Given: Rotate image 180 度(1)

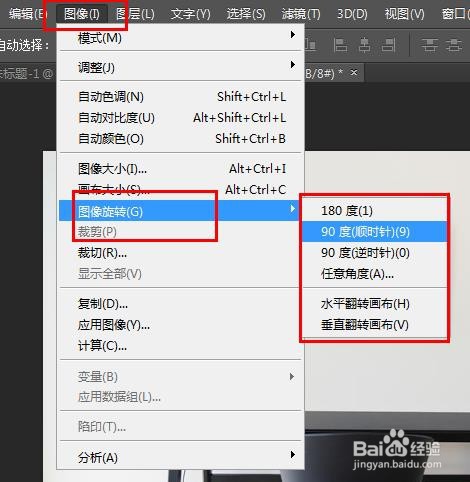Looking at the screenshot, I should click(x=375, y=211).
